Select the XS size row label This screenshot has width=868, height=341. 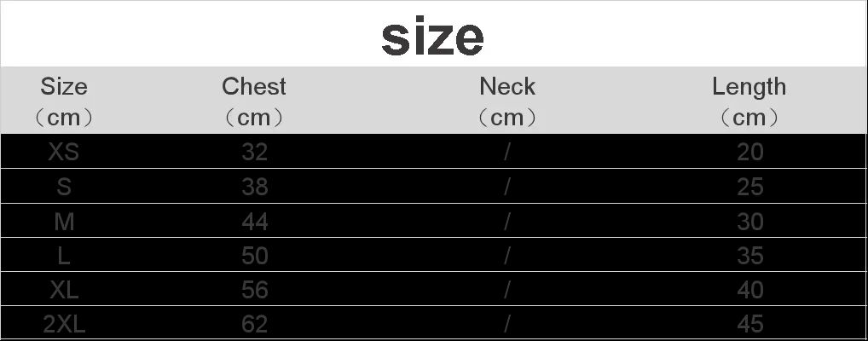64,152
